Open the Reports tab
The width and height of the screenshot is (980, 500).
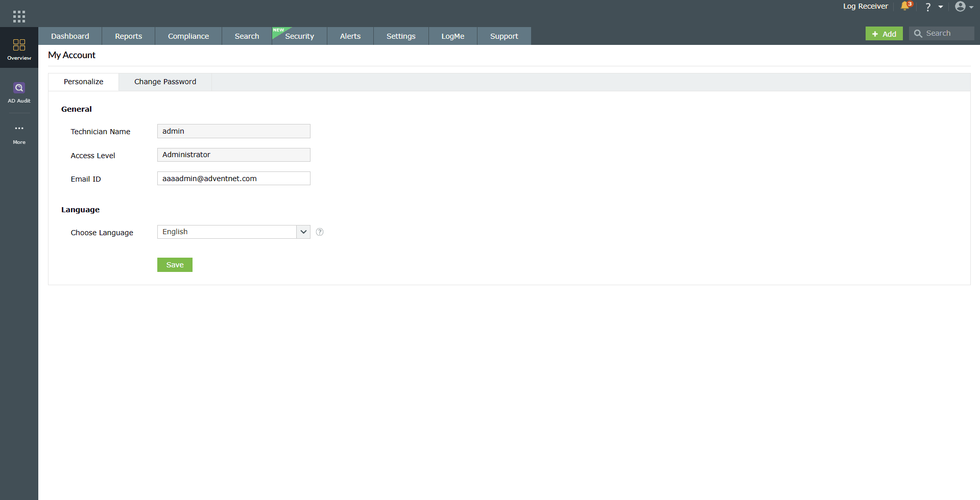(x=128, y=36)
